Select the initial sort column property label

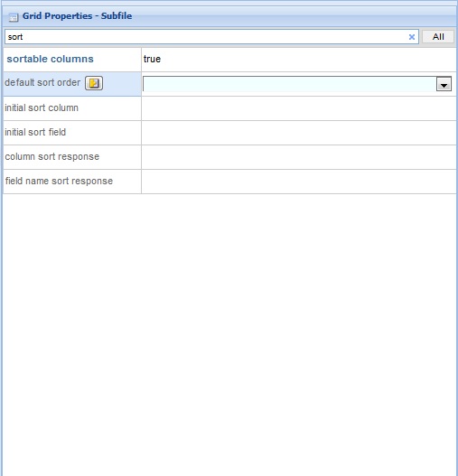(x=42, y=107)
